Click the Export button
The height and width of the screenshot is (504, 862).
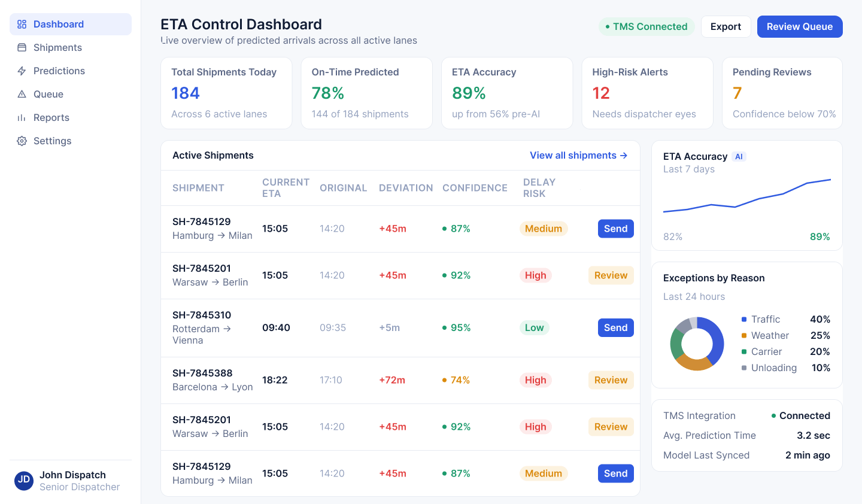point(726,26)
